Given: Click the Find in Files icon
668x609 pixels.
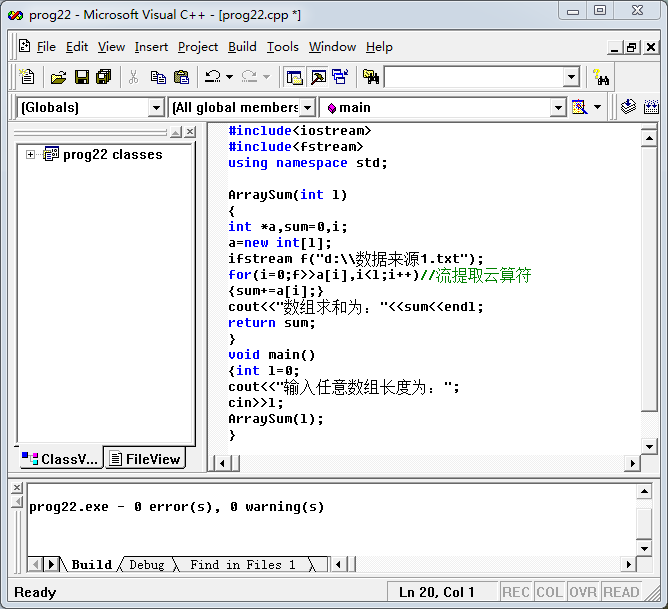Looking at the screenshot, I should pos(371,77).
